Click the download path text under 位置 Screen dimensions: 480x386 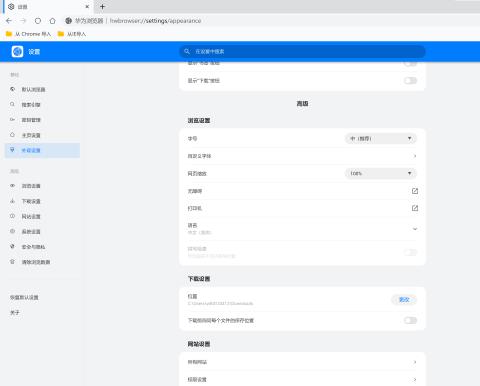point(220,304)
